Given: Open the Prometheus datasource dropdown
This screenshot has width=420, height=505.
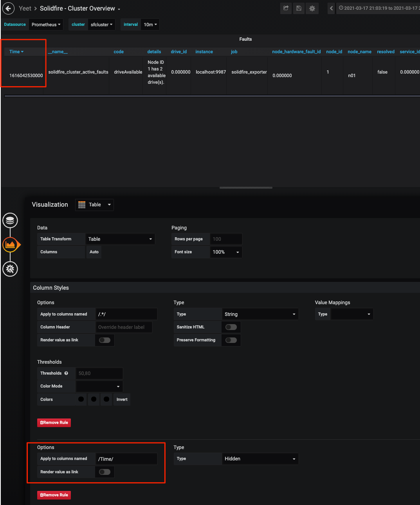Looking at the screenshot, I should (46, 25).
